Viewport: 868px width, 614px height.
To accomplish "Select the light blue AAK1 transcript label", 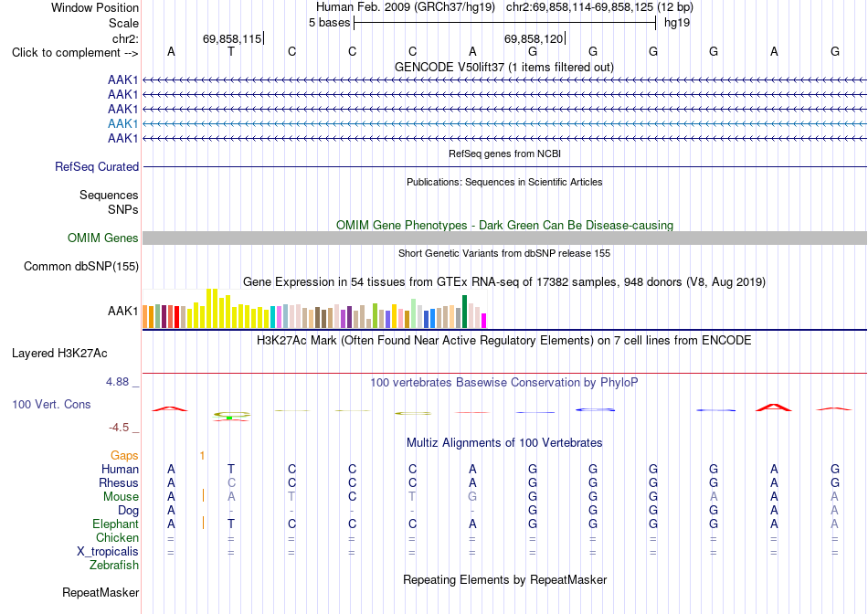I will pyautogui.click(x=123, y=123).
